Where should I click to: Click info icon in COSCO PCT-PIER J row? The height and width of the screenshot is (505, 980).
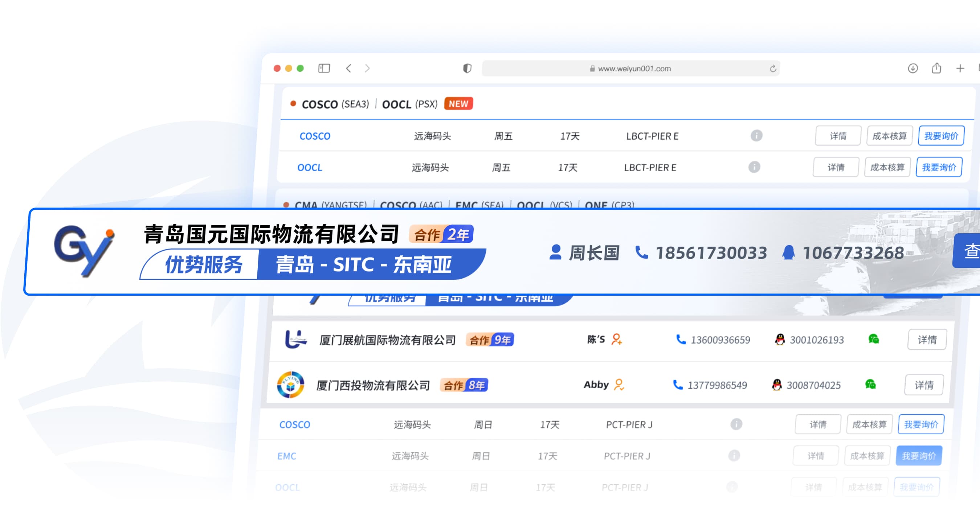pos(736,424)
